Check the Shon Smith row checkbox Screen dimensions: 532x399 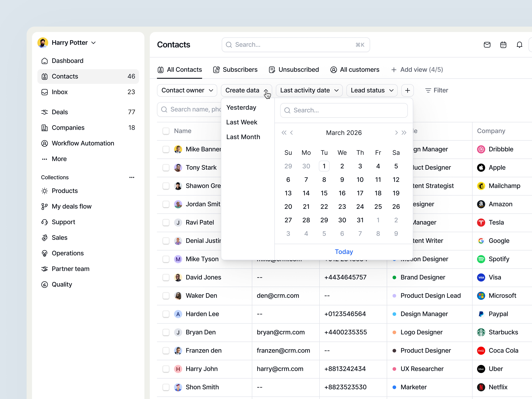pyautogui.click(x=166, y=387)
